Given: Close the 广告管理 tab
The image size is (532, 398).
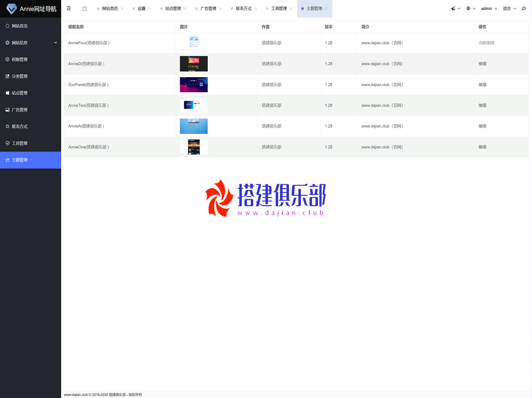Looking at the screenshot, I should 220,9.
